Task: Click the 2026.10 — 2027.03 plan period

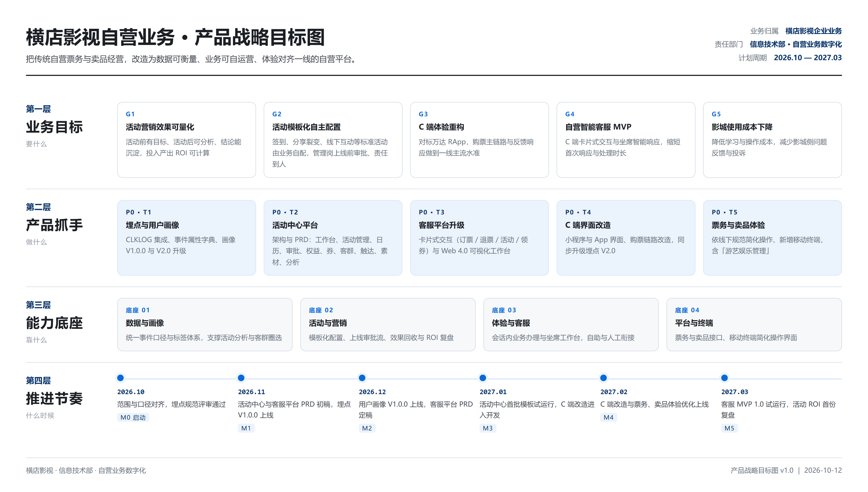Action: click(808, 58)
